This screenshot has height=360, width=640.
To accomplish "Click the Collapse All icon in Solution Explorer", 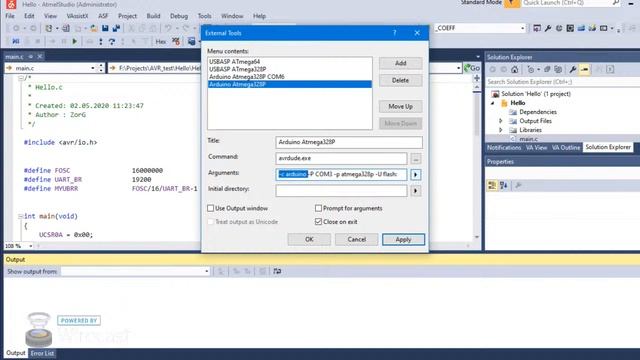I will (x=547, y=70).
